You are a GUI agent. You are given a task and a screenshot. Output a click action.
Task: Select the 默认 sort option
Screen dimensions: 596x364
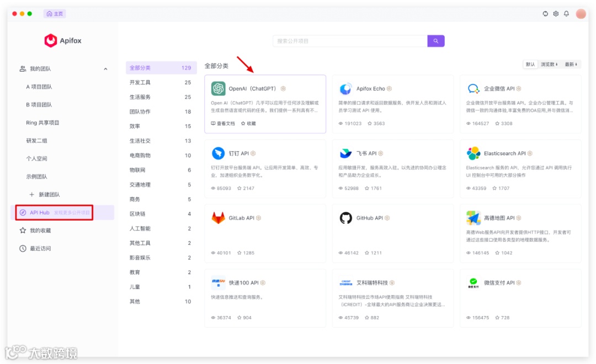pos(530,64)
